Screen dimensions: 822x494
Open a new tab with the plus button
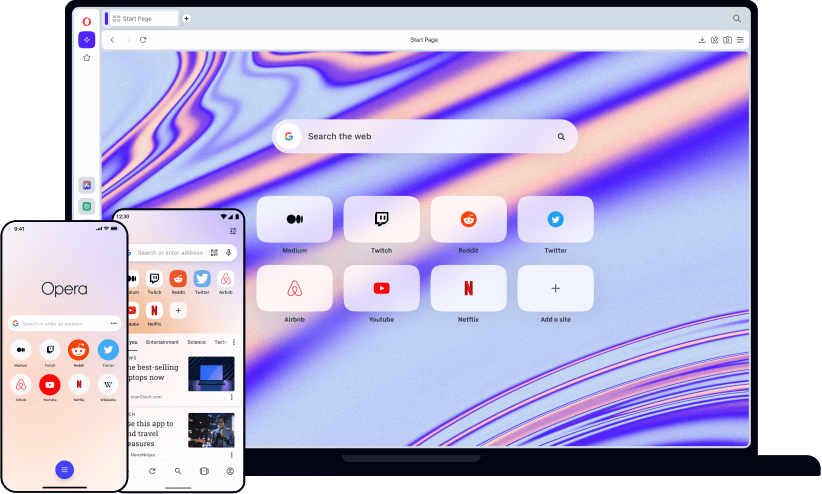[x=186, y=18]
